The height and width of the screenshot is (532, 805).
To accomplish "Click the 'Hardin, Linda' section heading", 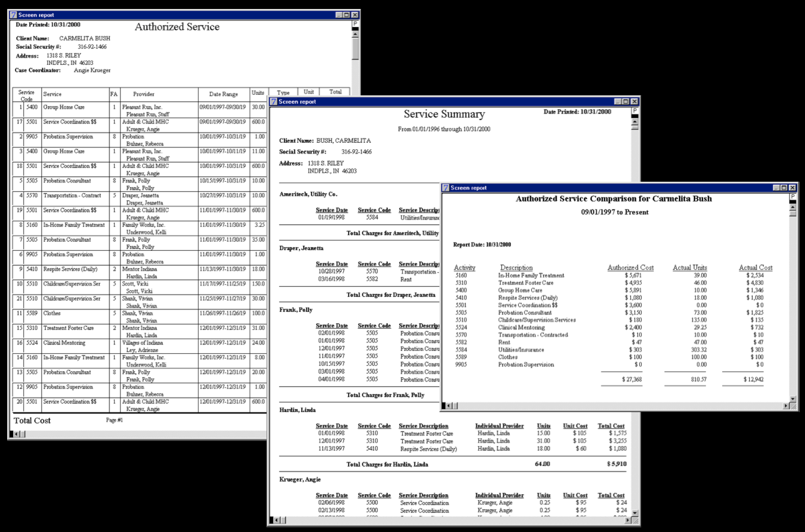I will click(x=297, y=410).
